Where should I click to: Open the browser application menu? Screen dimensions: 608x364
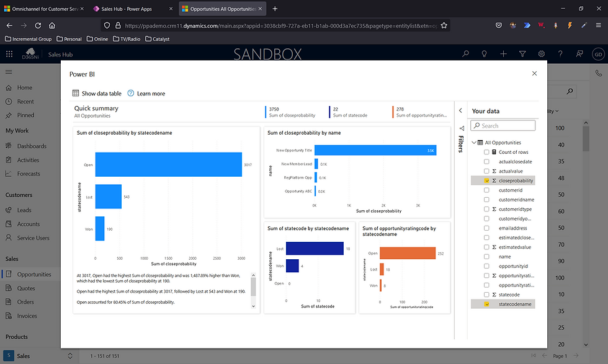tap(598, 25)
